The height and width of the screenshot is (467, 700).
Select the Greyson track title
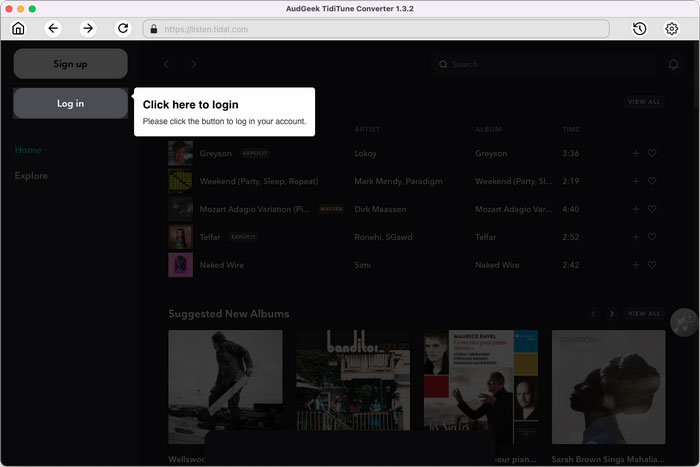tap(216, 153)
